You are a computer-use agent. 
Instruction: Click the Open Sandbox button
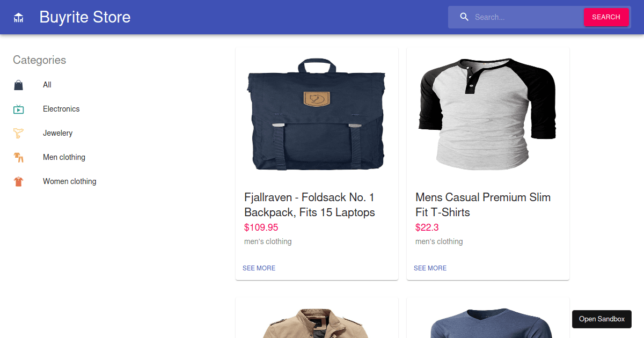pos(602,319)
